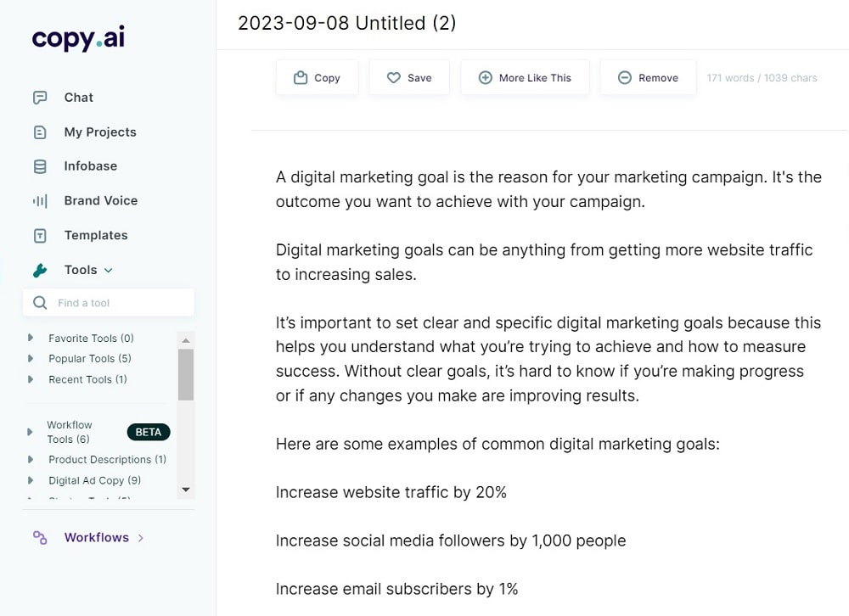Image resolution: width=849 pixels, height=616 pixels.
Task: Open Infobase via its database icon
Action: coord(40,166)
